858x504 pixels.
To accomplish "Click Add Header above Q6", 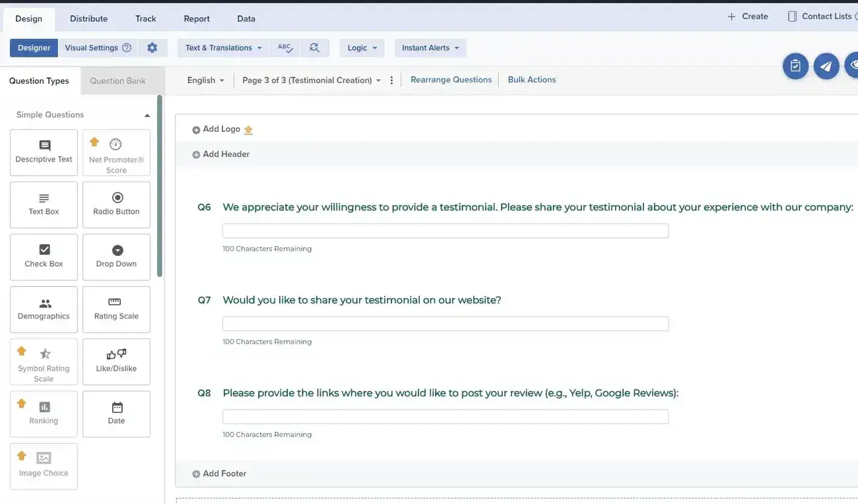I will [x=221, y=153].
